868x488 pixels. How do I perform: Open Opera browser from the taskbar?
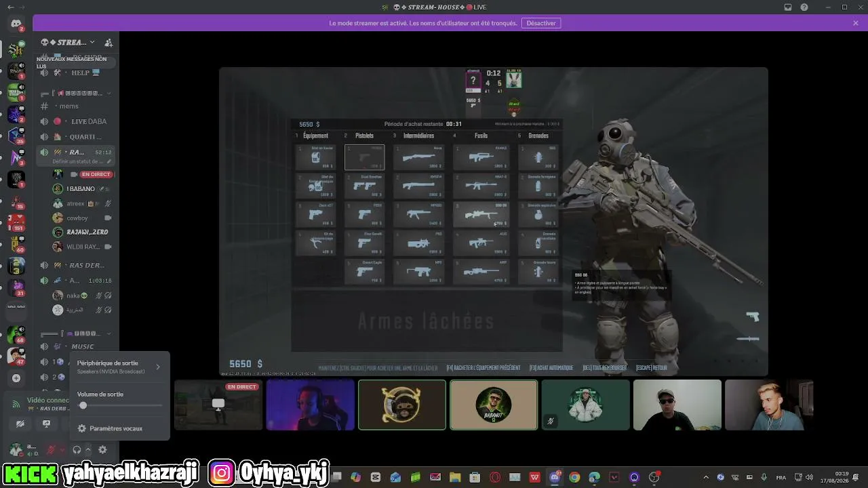495,477
